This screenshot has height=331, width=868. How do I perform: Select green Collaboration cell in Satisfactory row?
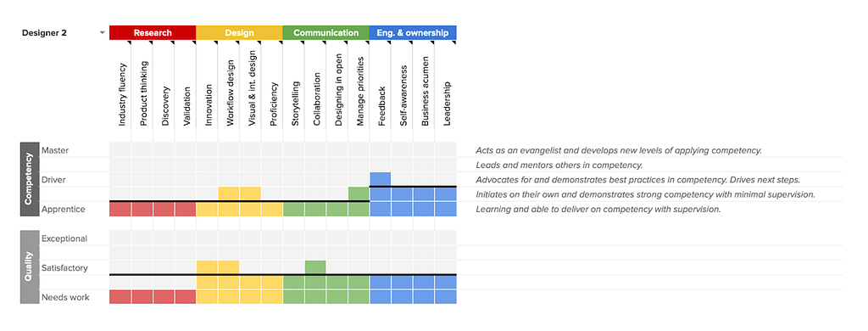[x=315, y=267]
